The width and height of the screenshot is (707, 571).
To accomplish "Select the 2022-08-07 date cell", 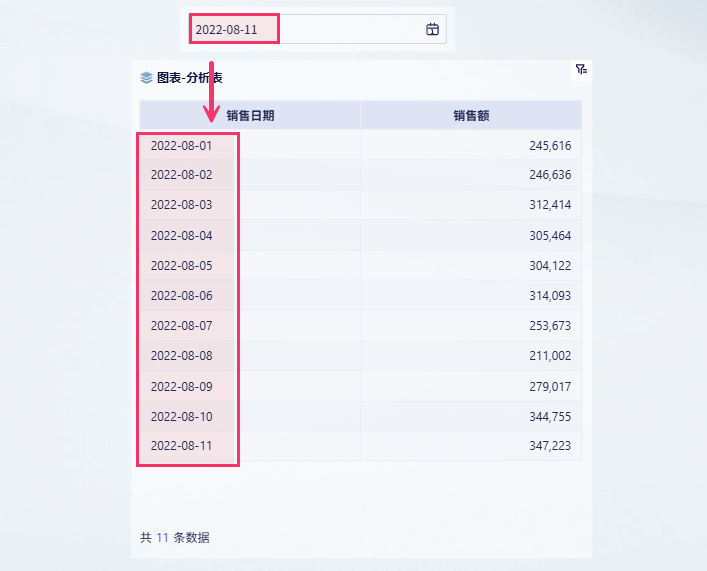I will click(x=182, y=326).
